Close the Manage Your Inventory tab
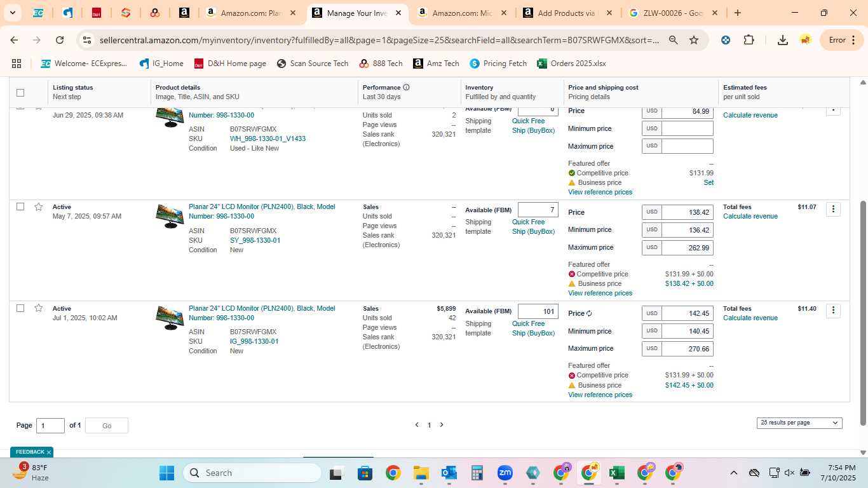This screenshot has width=868, height=488. pyautogui.click(x=398, y=13)
